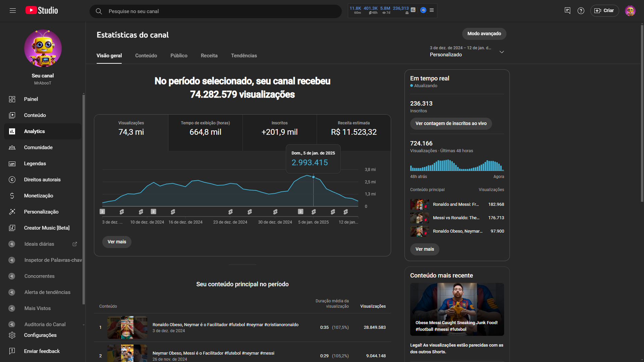
Task: Open Monetização sidebar item
Action: pos(39,196)
